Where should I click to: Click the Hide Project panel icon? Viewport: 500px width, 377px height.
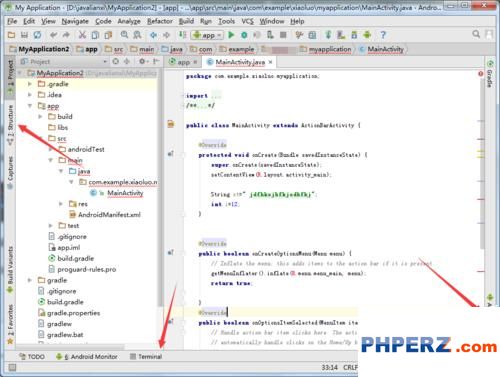coord(156,61)
